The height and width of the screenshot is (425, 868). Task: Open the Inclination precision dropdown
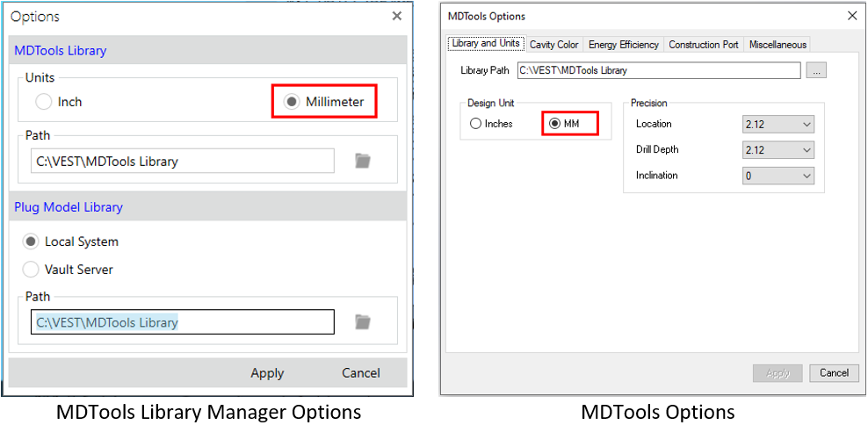[x=778, y=176]
